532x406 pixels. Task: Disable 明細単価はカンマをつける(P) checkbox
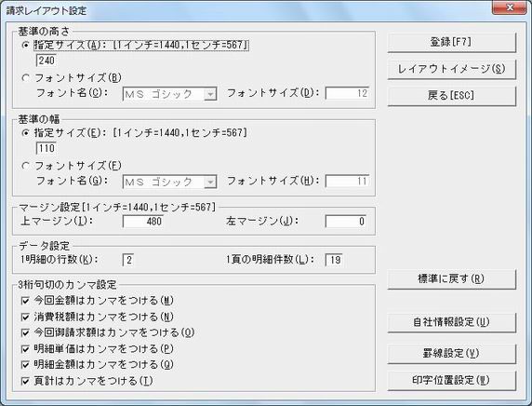coord(25,349)
